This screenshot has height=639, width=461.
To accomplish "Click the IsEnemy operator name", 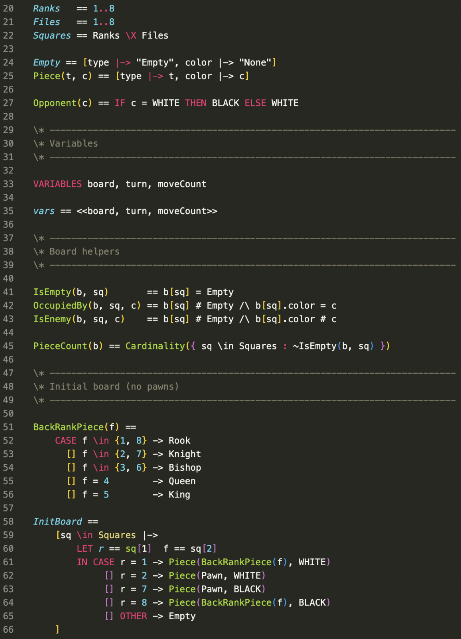I will (x=52, y=319).
